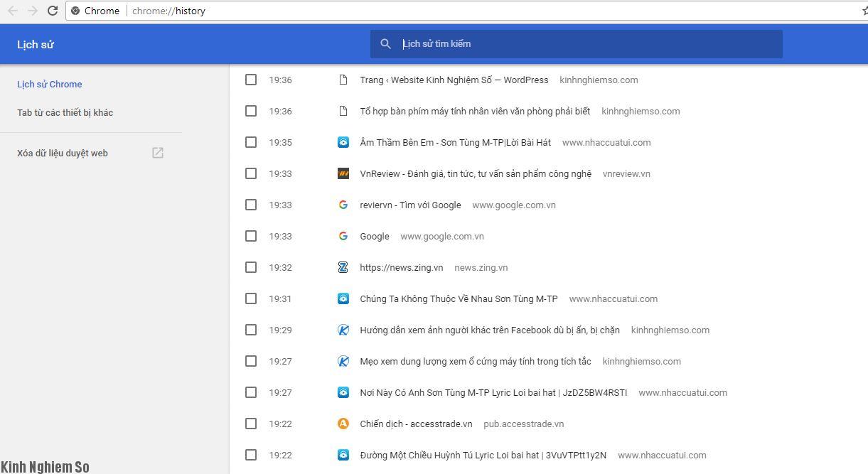The height and width of the screenshot is (474, 868).
Task: Click page icon of Tổ hợp bàn phím entry
Action: point(343,111)
